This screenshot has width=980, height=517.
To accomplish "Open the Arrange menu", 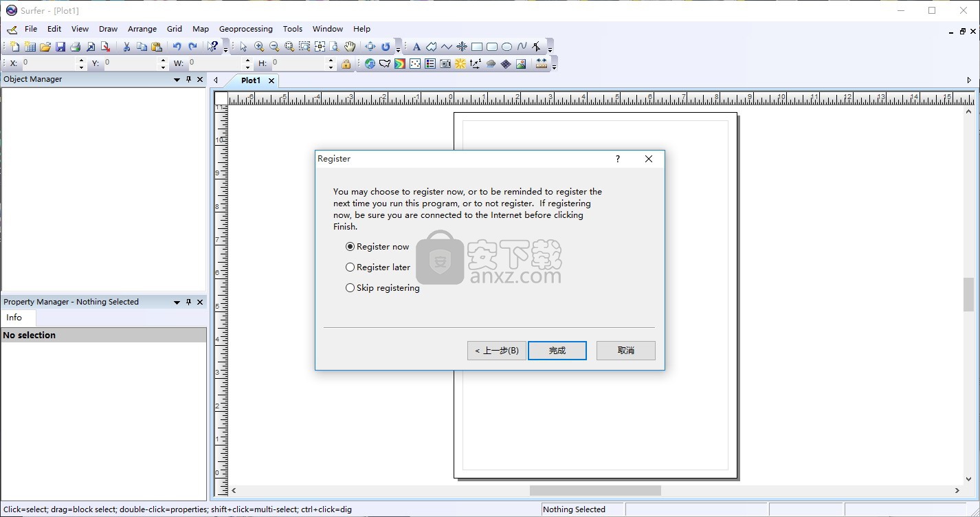I will pyautogui.click(x=142, y=29).
